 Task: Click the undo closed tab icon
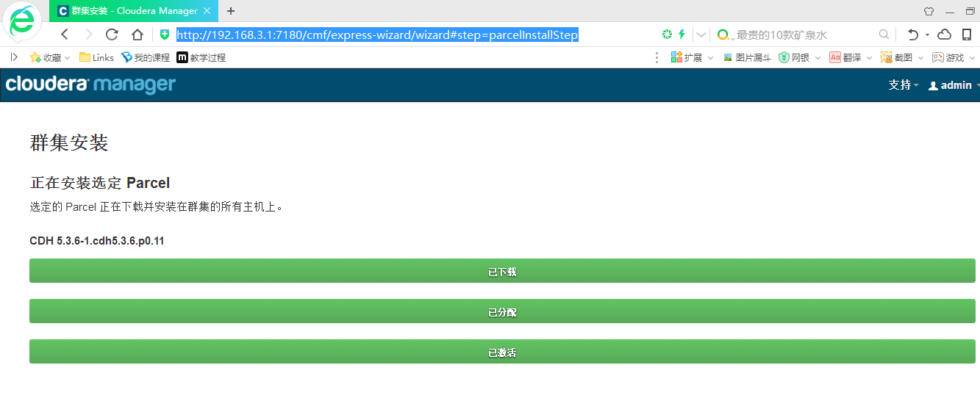tap(913, 35)
